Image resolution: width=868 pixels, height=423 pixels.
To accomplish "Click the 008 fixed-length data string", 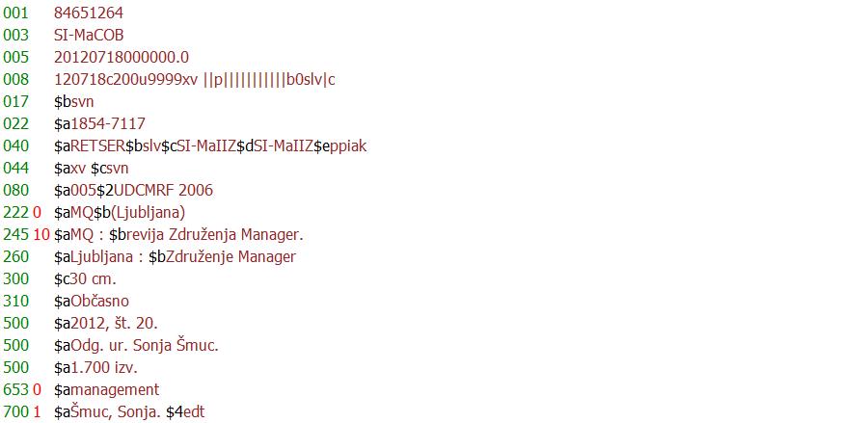I will click(x=194, y=80).
